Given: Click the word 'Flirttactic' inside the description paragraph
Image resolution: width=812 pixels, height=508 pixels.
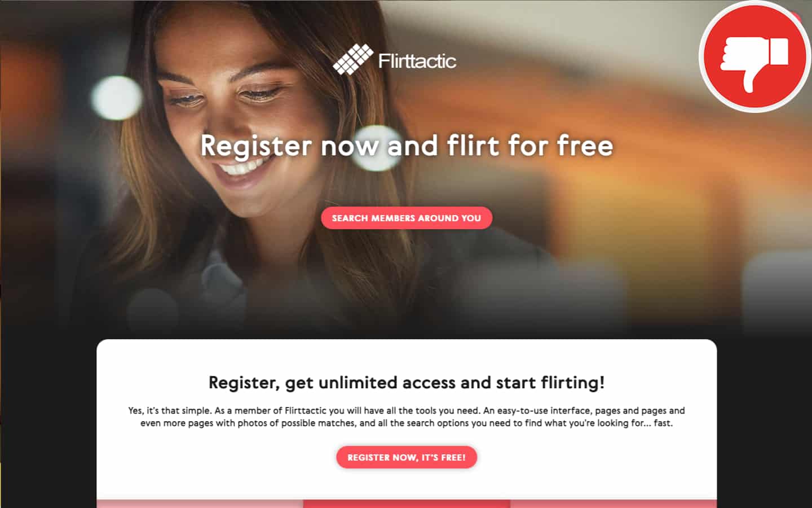Looking at the screenshot, I should 306,410.
